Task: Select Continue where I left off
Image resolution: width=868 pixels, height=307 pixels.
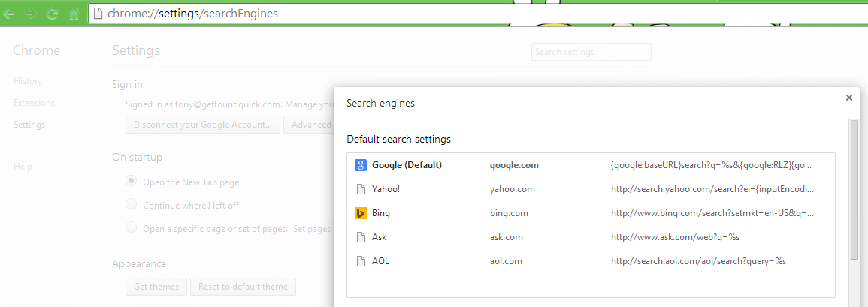Action: tap(132, 205)
